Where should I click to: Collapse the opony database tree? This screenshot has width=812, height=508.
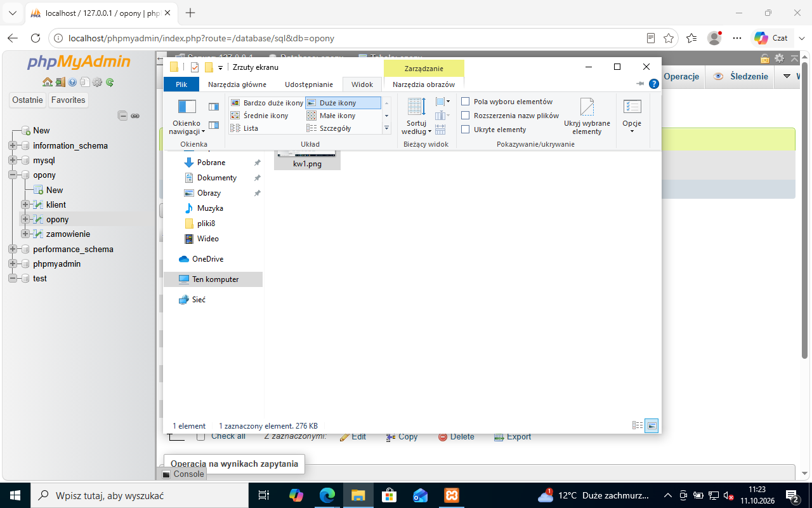pyautogui.click(x=13, y=175)
